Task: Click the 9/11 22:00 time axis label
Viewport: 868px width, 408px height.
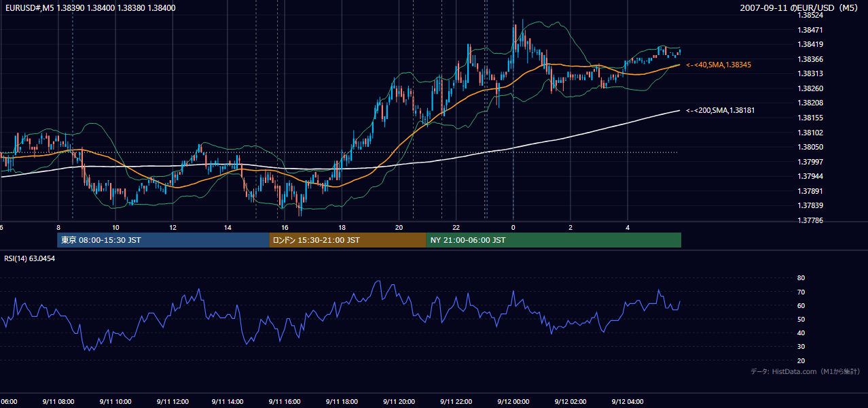Action: (456, 401)
